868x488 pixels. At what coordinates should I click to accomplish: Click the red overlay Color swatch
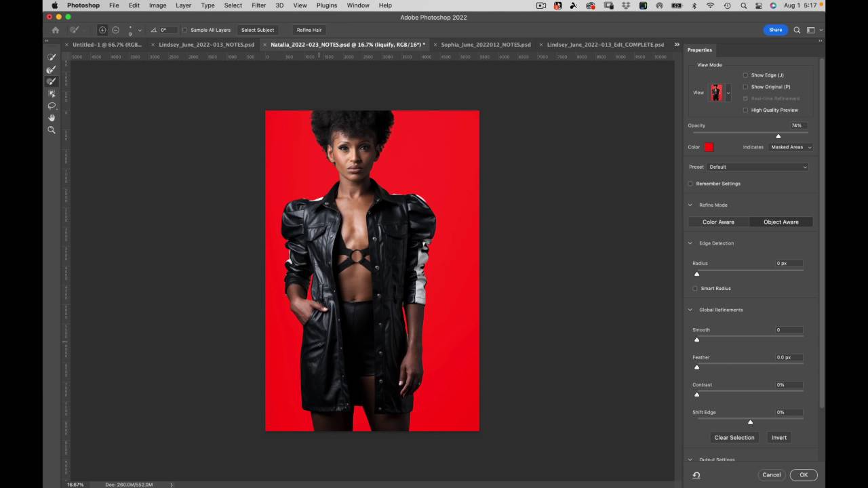pos(709,147)
